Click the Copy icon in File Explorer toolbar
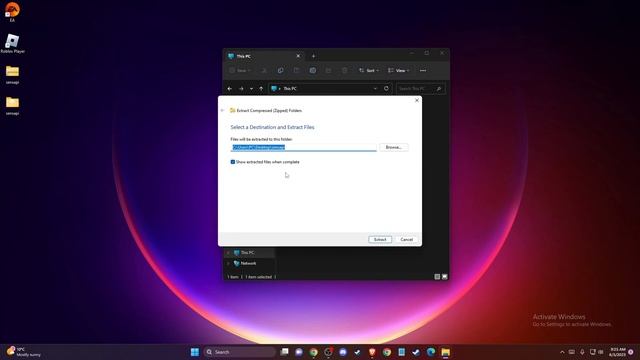640x360 pixels. [x=280, y=71]
